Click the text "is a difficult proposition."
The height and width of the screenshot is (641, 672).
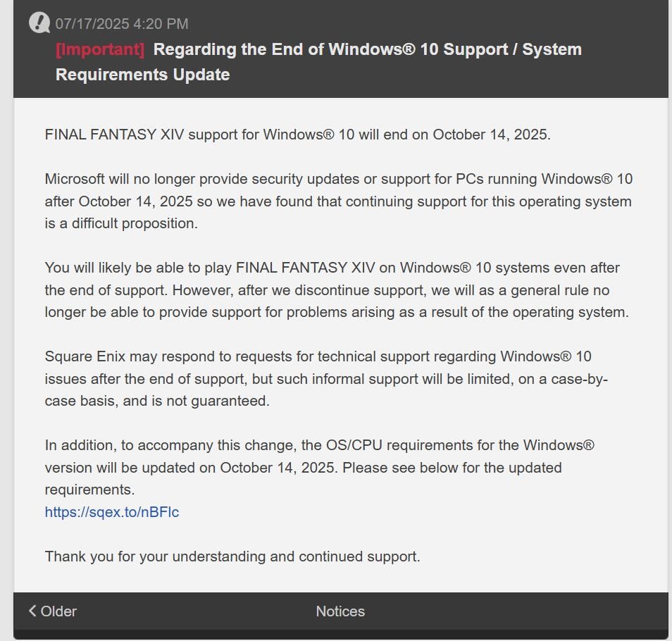click(x=121, y=223)
